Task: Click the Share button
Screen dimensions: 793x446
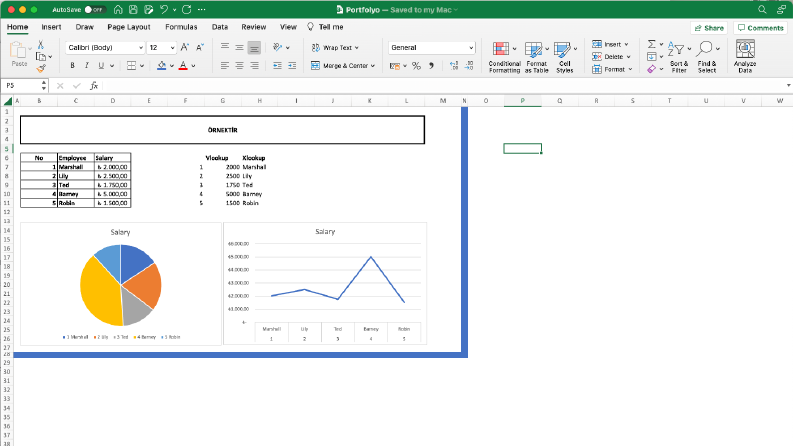Action: coord(709,28)
